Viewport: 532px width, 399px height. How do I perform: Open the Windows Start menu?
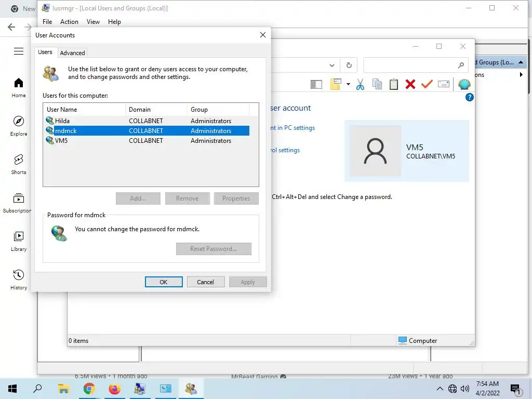click(12, 389)
